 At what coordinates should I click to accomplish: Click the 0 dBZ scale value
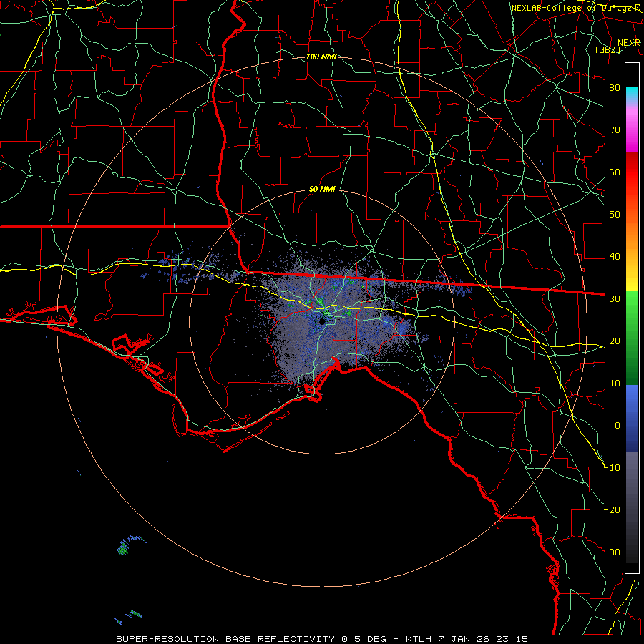coord(618,426)
